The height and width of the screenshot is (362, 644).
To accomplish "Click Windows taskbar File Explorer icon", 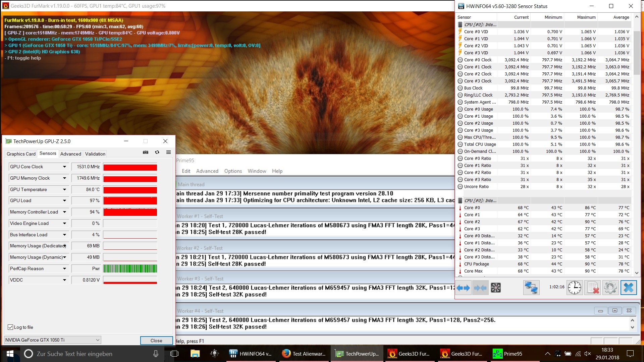I will point(195,354).
